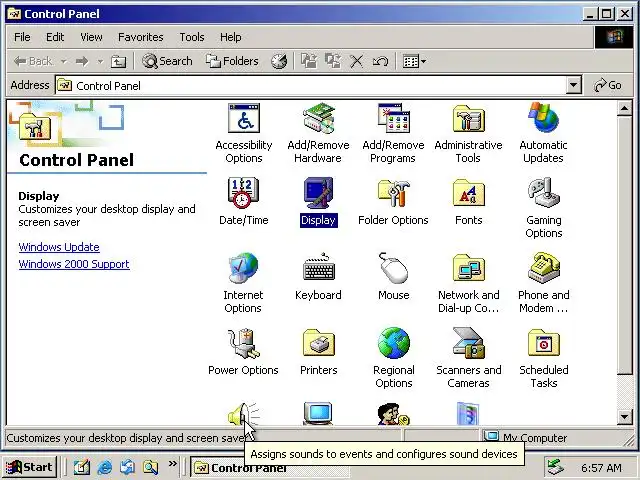Click the scrollbar up arrow
The width and height of the screenshot is (640, 480).
click(x=624, y=108)
